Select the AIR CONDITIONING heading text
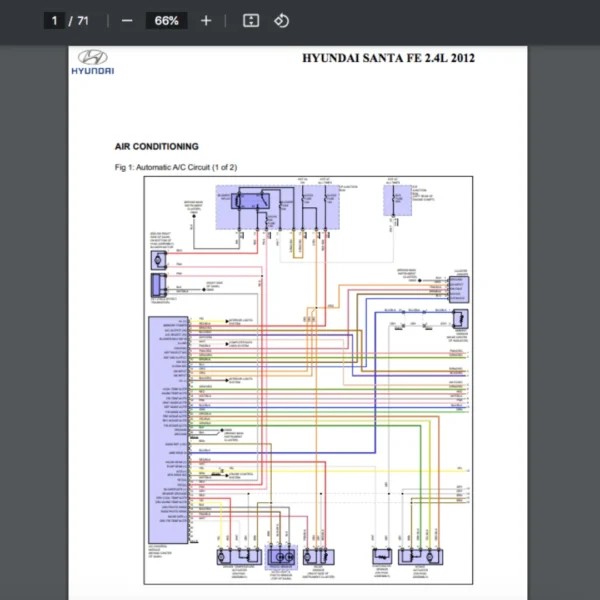Viewport: 600px width, 600px height. coord(157,146)
